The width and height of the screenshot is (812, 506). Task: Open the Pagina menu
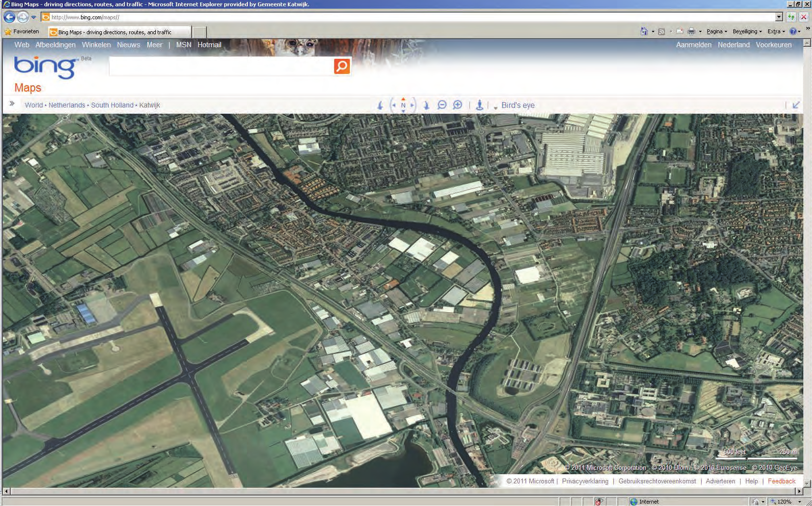[717, 31]
